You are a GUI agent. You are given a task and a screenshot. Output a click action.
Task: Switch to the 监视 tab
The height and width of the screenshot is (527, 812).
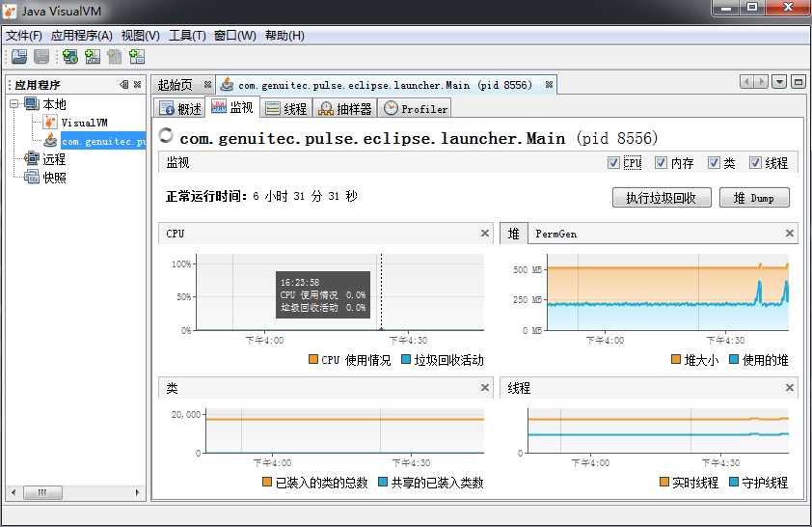click(232, 107)
